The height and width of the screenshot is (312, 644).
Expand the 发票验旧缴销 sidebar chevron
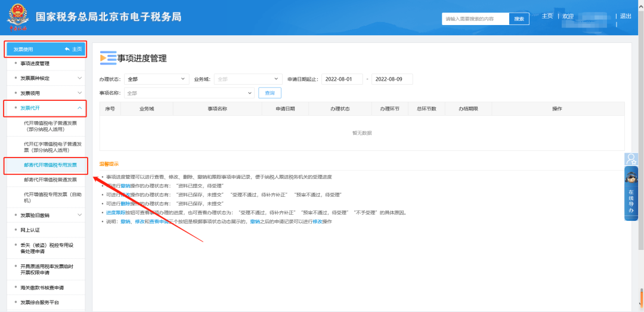coord(80,215)
